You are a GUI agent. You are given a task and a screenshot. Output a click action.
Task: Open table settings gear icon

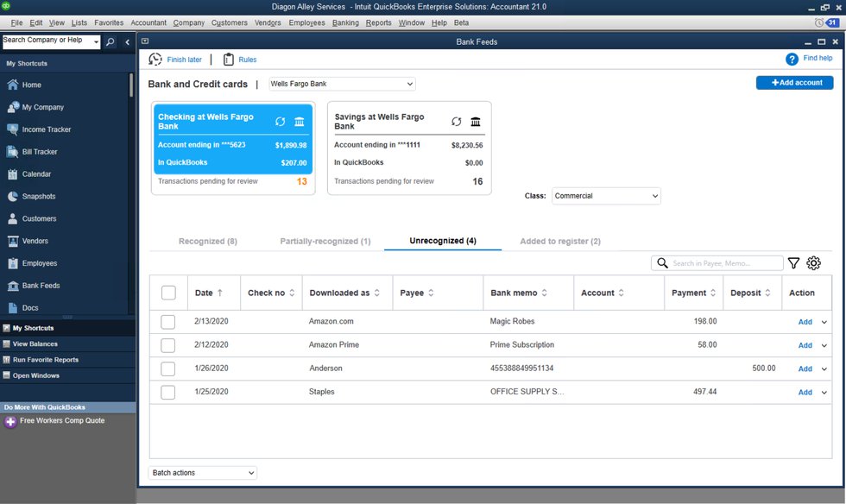pyautogui.click(x=813, y=263)
